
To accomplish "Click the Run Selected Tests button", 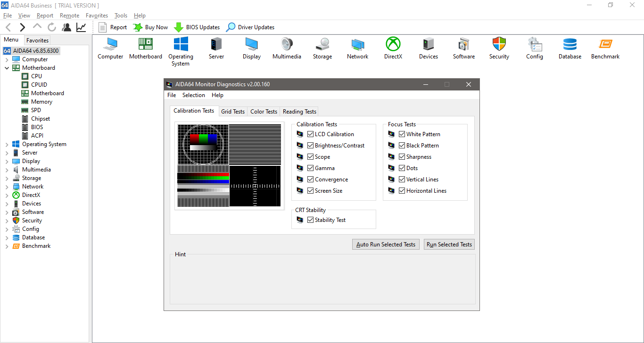I will coord(449,245).
